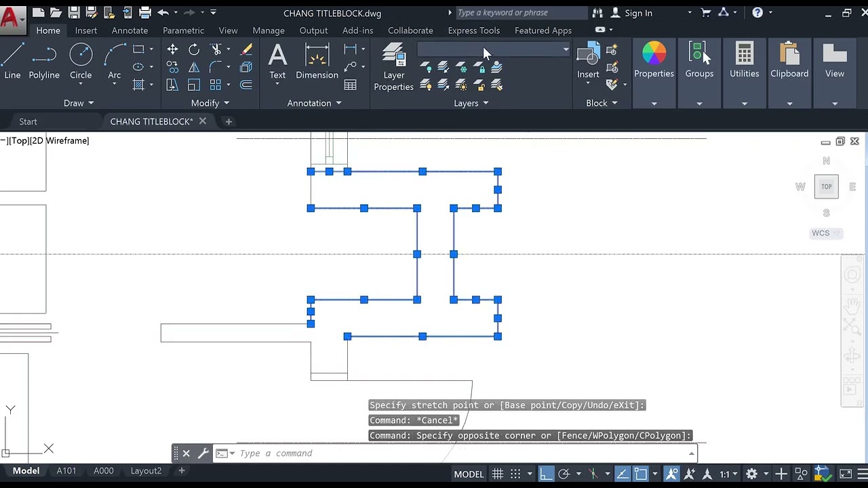
Task: Expand the Draw panel
Action: [79, 103]
